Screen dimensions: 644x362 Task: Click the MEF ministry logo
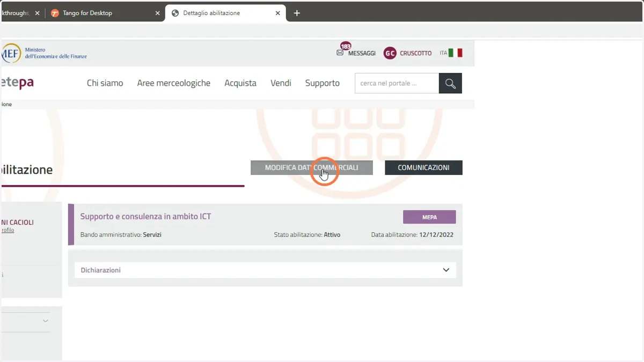pyautogui.click(x=10, y=53)
